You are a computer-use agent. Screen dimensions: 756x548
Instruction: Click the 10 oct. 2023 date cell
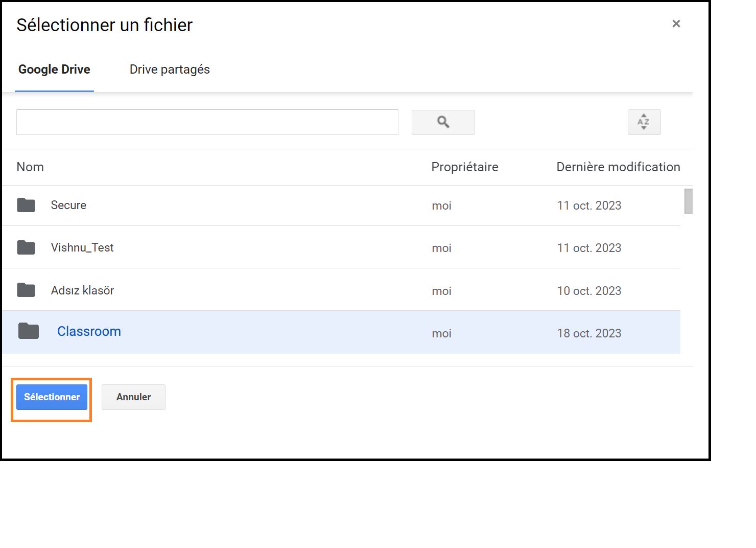click(589, 291)
